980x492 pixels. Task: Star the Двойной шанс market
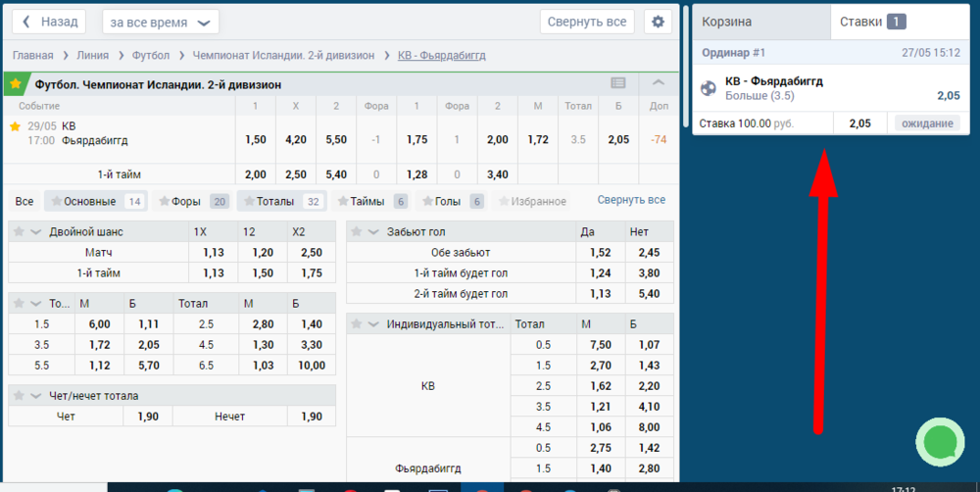click(x=18, y=231)
